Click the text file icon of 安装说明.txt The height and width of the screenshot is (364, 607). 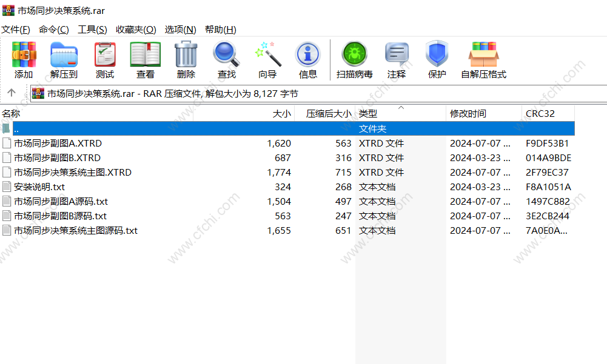pos(7,187)
